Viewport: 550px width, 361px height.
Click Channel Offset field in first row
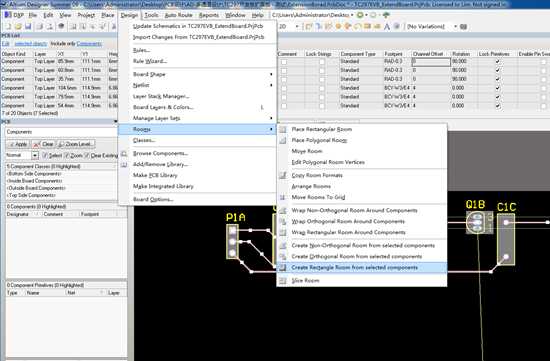[431, 61]
